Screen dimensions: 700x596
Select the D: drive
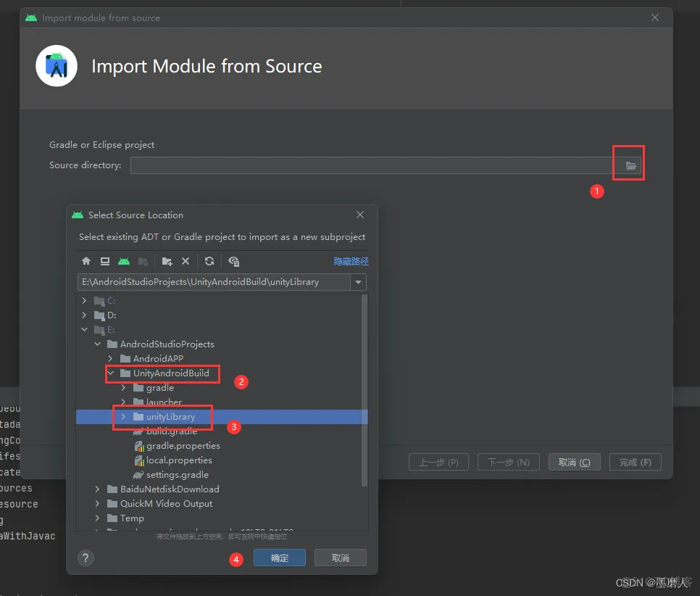click(112, 315)
